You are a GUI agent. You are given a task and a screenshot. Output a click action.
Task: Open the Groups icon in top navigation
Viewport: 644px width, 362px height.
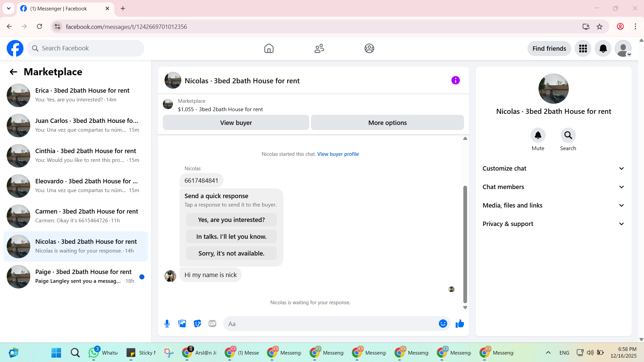point(369,48)
